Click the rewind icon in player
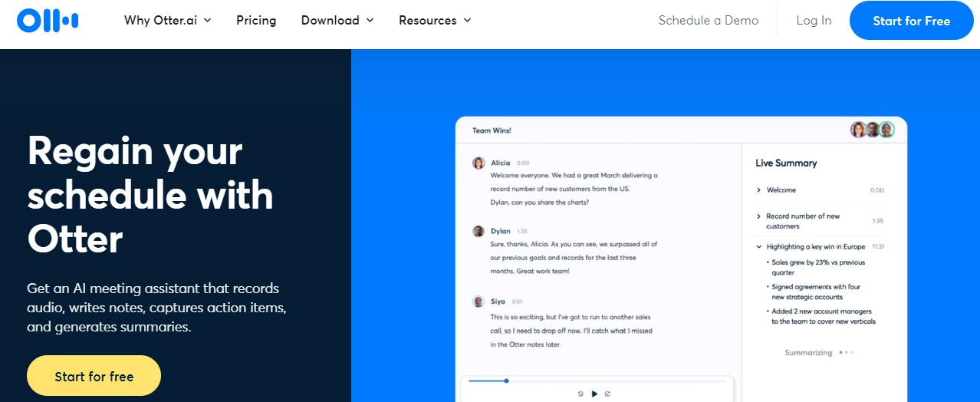The image size is (980, 402). [580, 394]
